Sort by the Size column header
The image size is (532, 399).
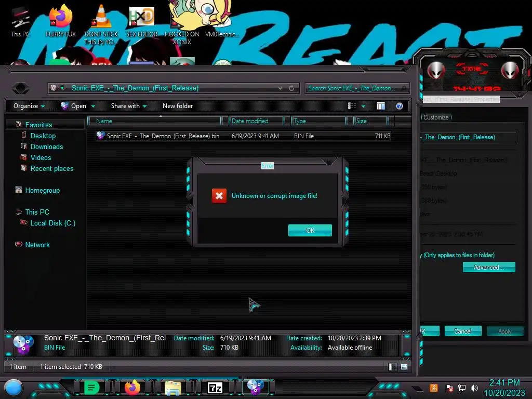click(370, 121)
